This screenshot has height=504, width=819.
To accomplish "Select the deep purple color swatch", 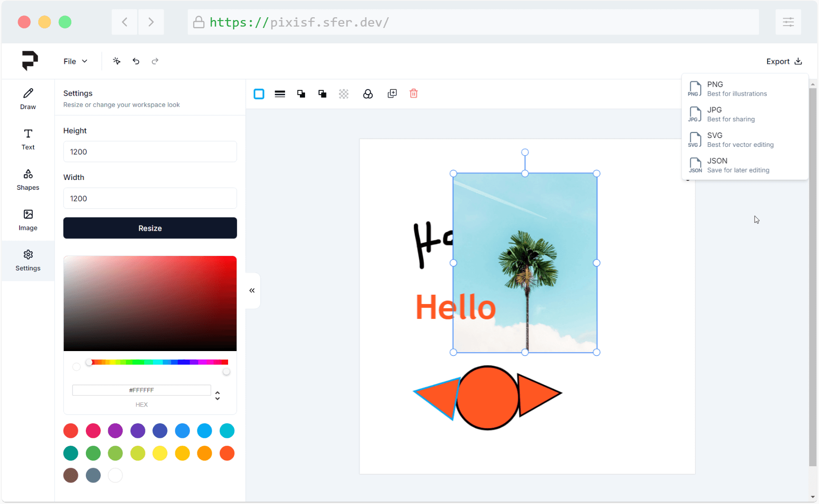I will (x=138, y=431).
